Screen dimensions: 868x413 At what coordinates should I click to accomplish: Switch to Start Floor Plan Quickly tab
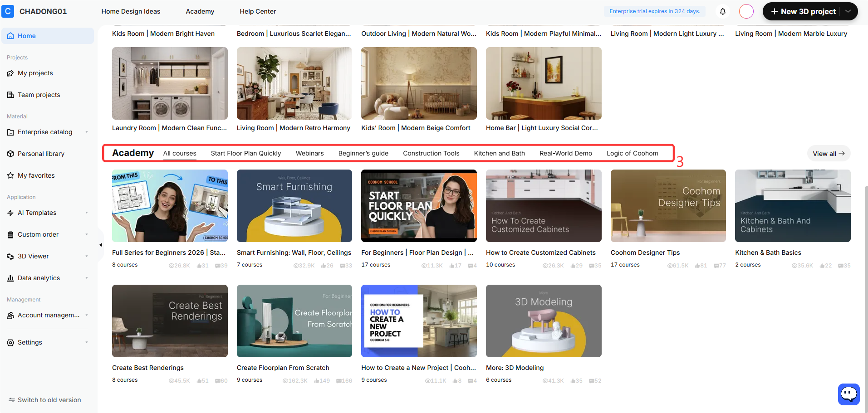coord(246,153)
